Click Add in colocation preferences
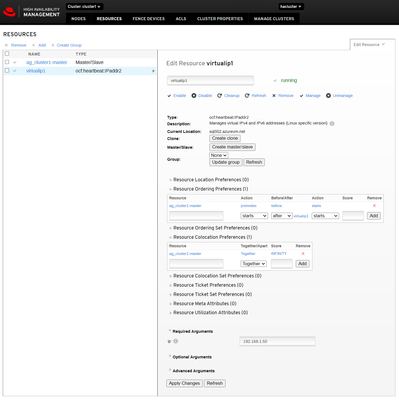 pyautogui.click(x=302, y=264)
